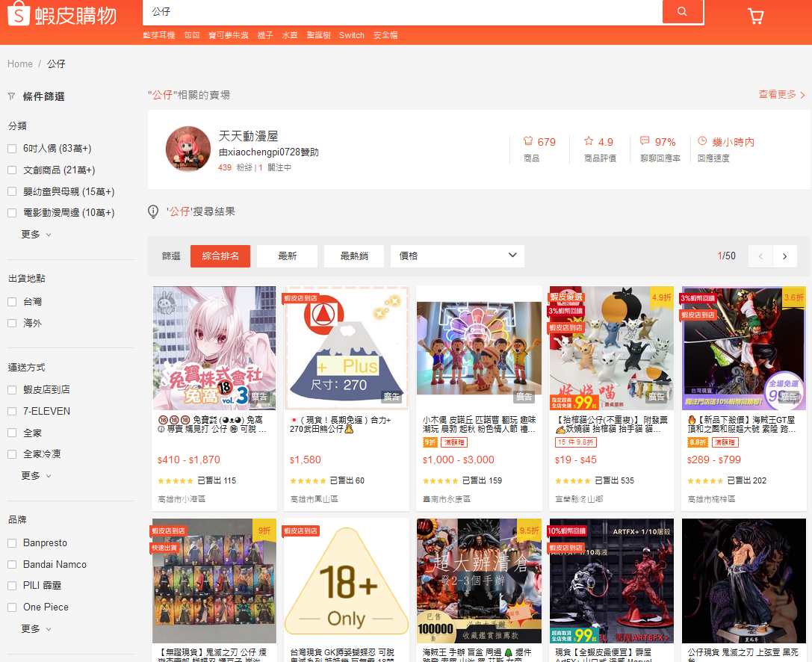Go to next results page arrow
This screenshot has width=812, height=662.
[x=785, y=256]
